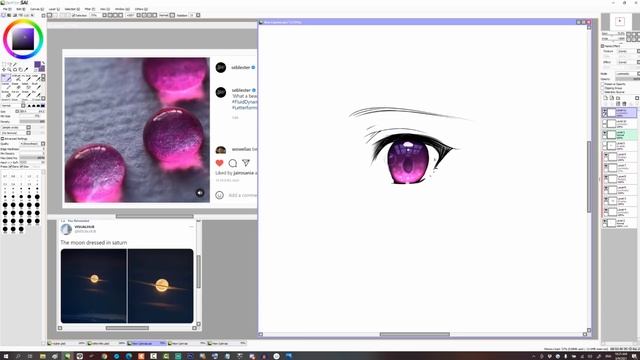
Task: Choose the softest brush edge shape
Action: (x=29, y=106)
